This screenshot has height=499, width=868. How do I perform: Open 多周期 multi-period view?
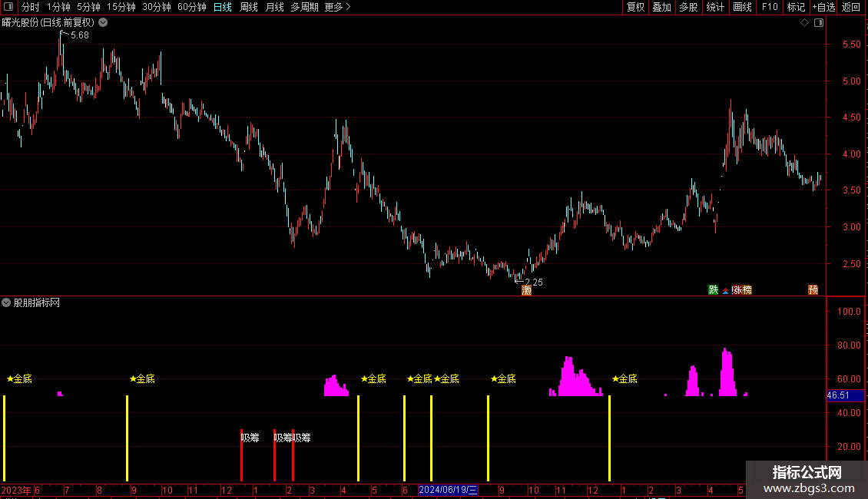(x=304, y=7)
